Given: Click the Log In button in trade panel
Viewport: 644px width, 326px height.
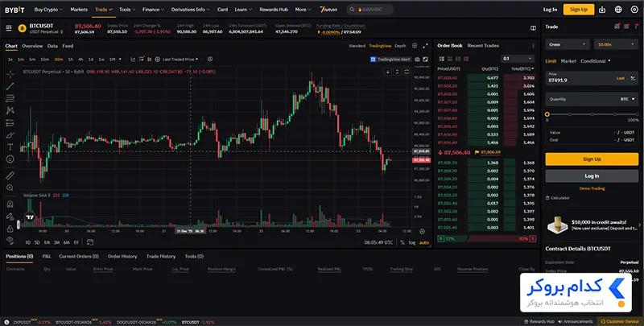Looking at the screenshot, I should pos(592,175).
